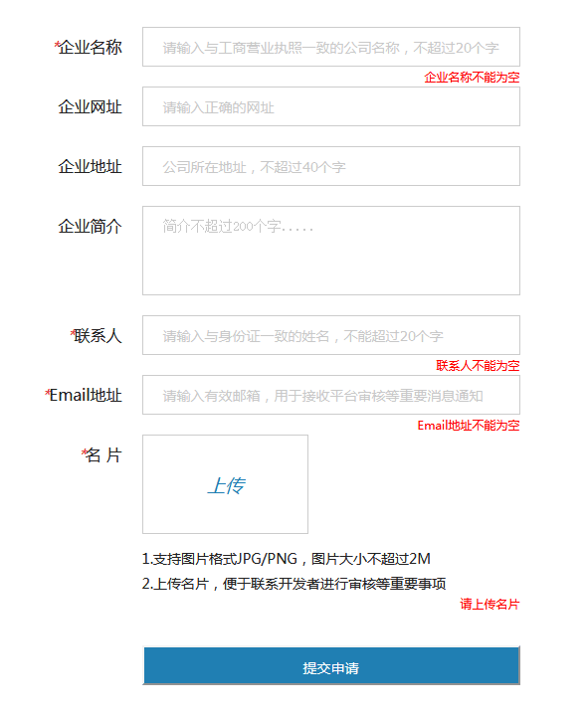Open the 上传 business card upload box
The width and height of the screenshot is (588, 715).
click(225, 484)
